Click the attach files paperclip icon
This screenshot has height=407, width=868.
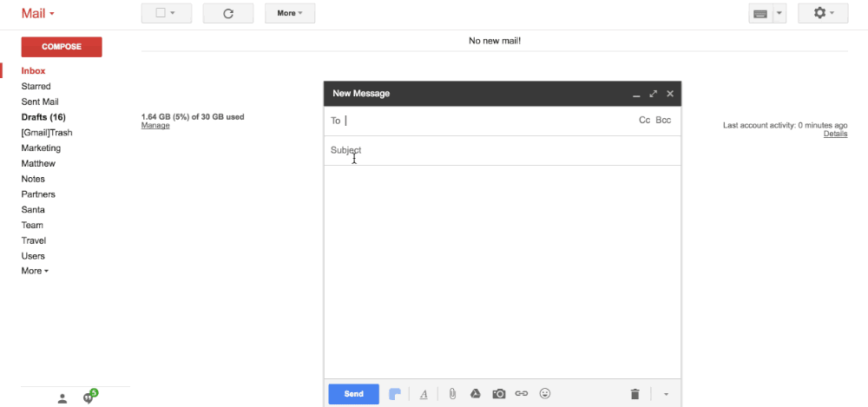452,394
